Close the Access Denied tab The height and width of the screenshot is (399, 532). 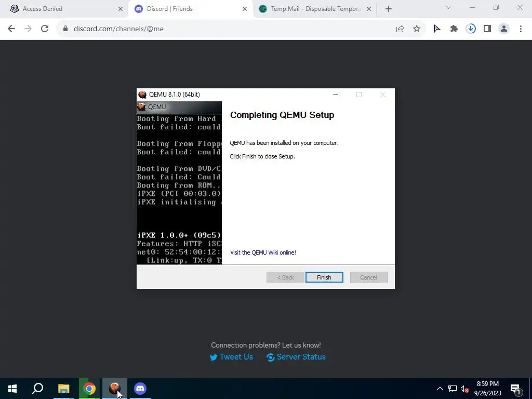121,9
